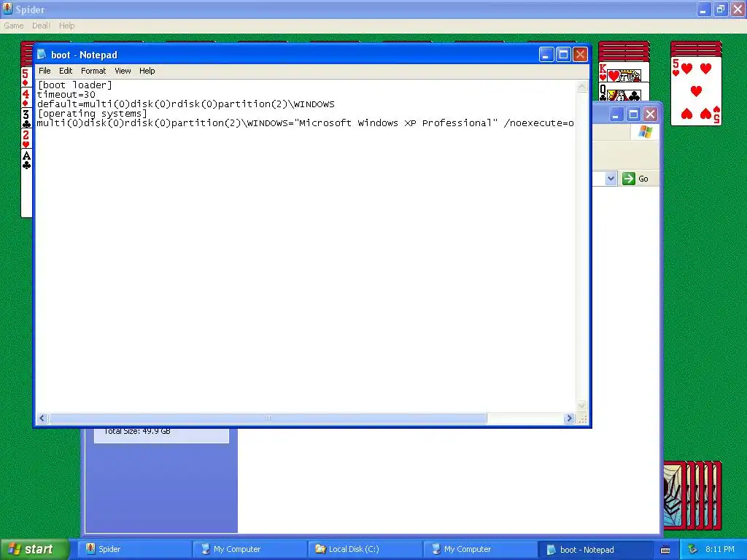This screenshot has height=560, width=747.
Task: Open the Spider Game menu
Action: (14, 26)
